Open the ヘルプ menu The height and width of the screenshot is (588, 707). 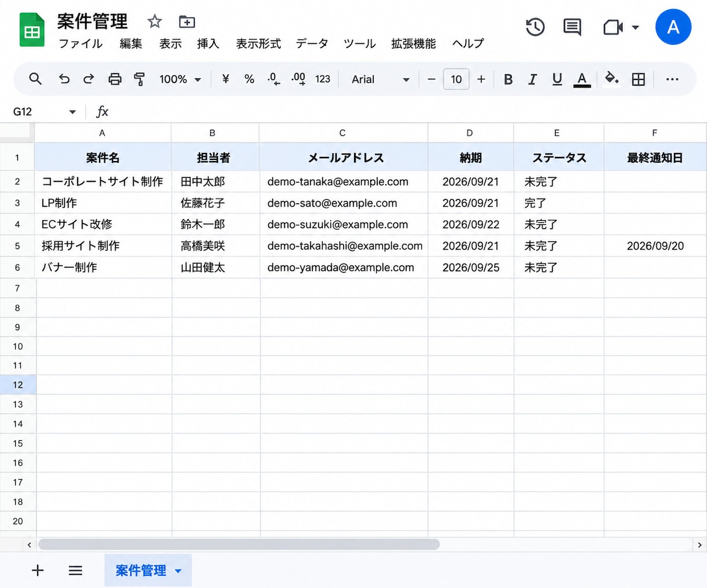tap(468, 43)
